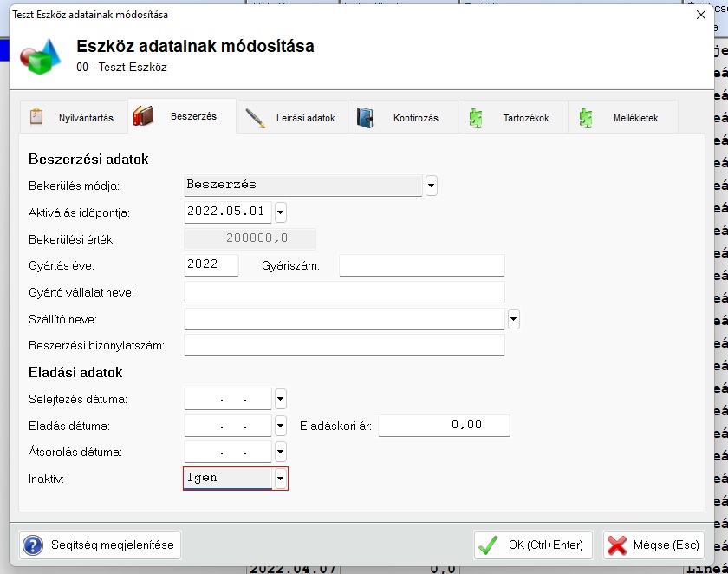The width and height of the screenshot is (728, 574).
Task: Click the blue question mark help icon
Action: (x=34, y=545)
